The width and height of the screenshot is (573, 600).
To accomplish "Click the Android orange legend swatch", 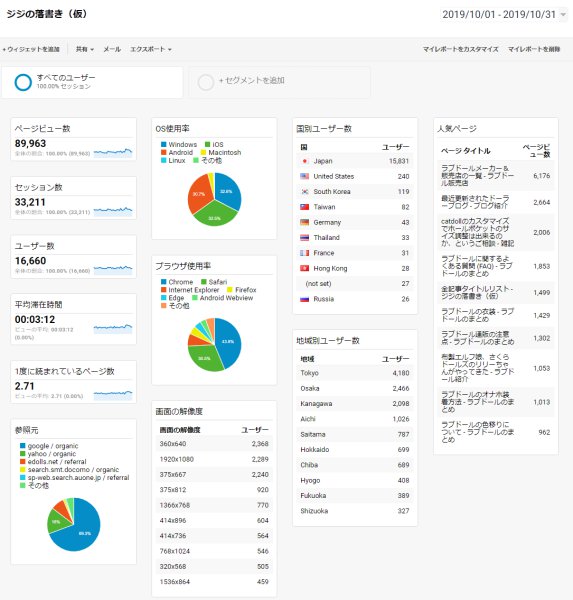I will click(x=163, y=152).
